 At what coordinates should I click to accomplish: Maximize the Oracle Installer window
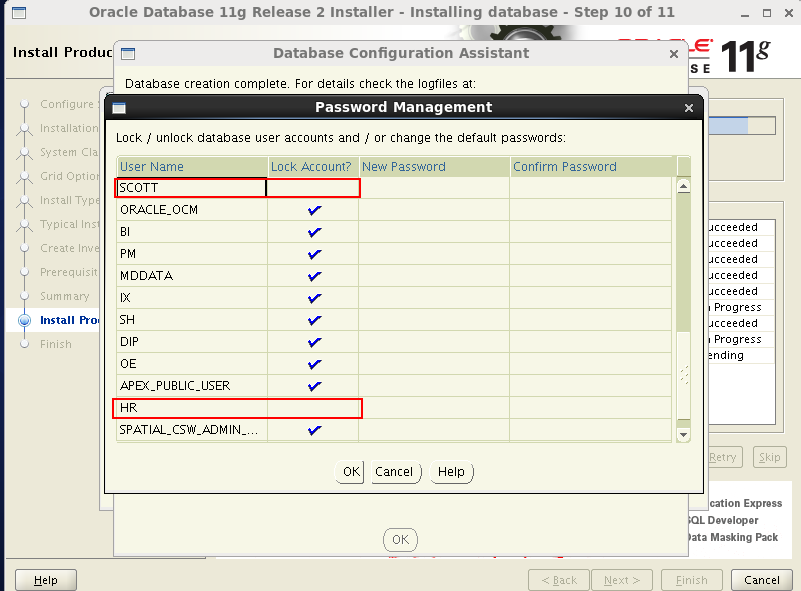(x=767, y=13)
